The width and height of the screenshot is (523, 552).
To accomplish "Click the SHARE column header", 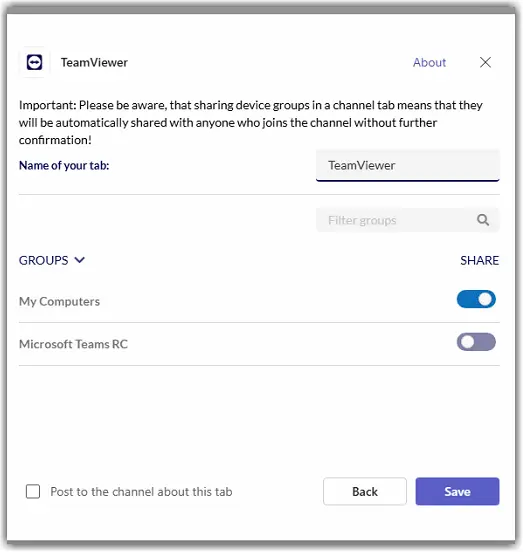I will [479, 261].
